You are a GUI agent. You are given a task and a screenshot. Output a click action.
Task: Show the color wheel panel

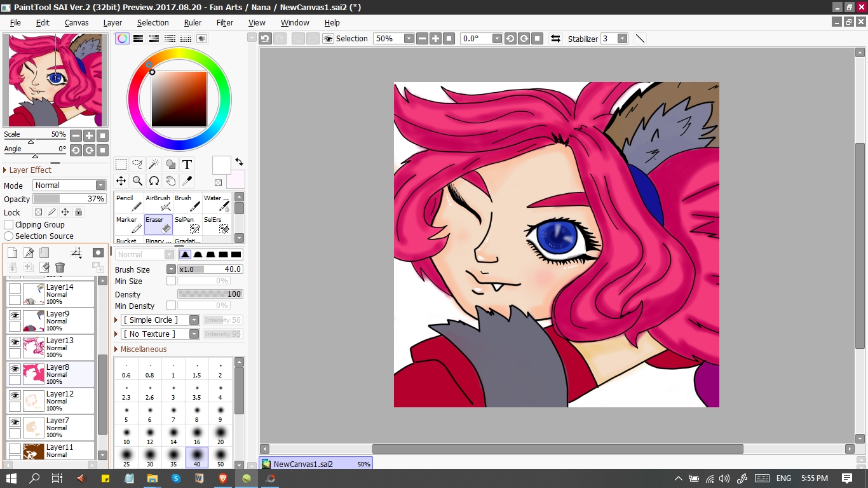[x=122, y=38]
